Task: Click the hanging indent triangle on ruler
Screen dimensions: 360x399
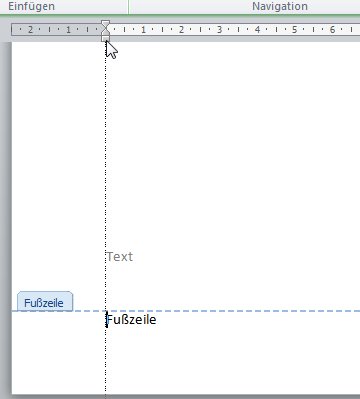Action: pos(105,32)
